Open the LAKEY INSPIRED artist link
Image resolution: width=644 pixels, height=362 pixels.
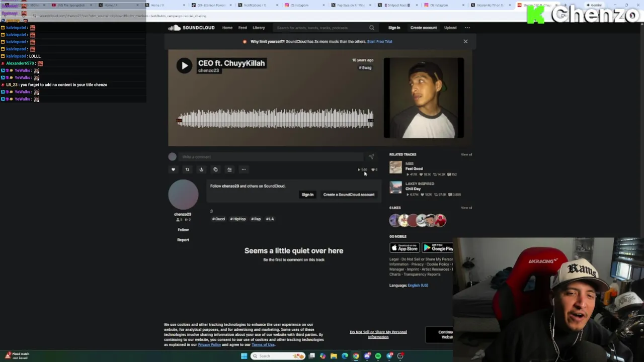coord(420,184)
